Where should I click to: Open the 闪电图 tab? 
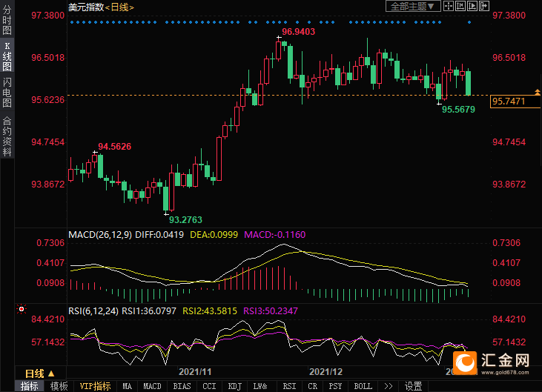point(7,92)
